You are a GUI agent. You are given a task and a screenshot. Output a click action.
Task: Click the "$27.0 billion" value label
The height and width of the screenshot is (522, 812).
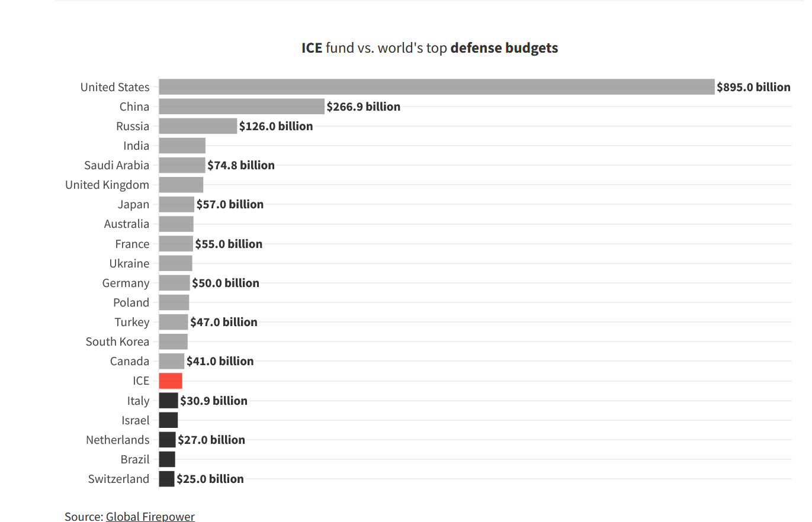(211, 440)
